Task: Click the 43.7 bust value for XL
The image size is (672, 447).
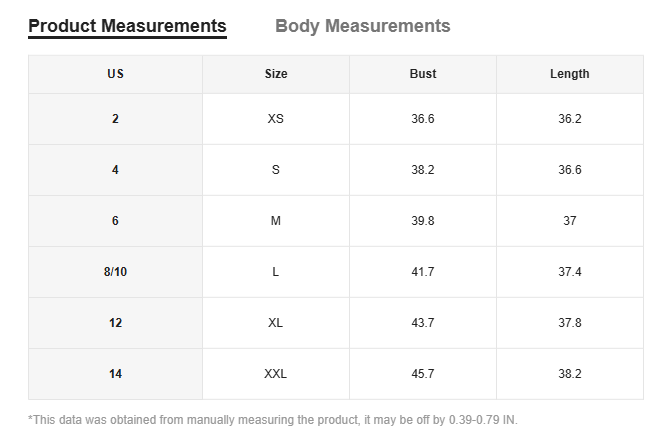Action: click(423, 323)
